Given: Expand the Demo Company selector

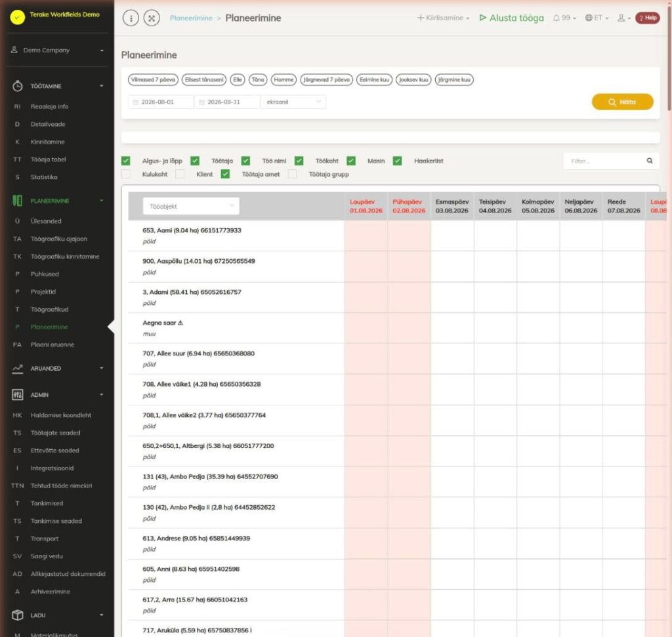Looking at the screenshot, I should point(57,50).
